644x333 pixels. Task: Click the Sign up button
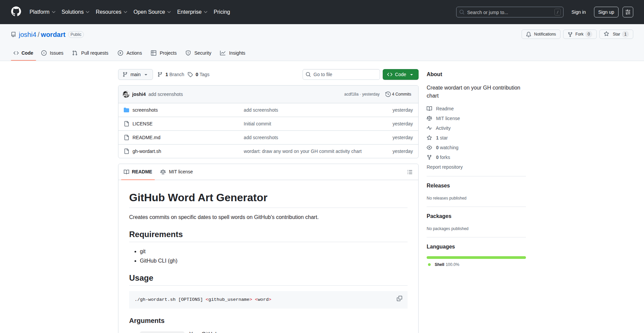click(x=606, y=12)
